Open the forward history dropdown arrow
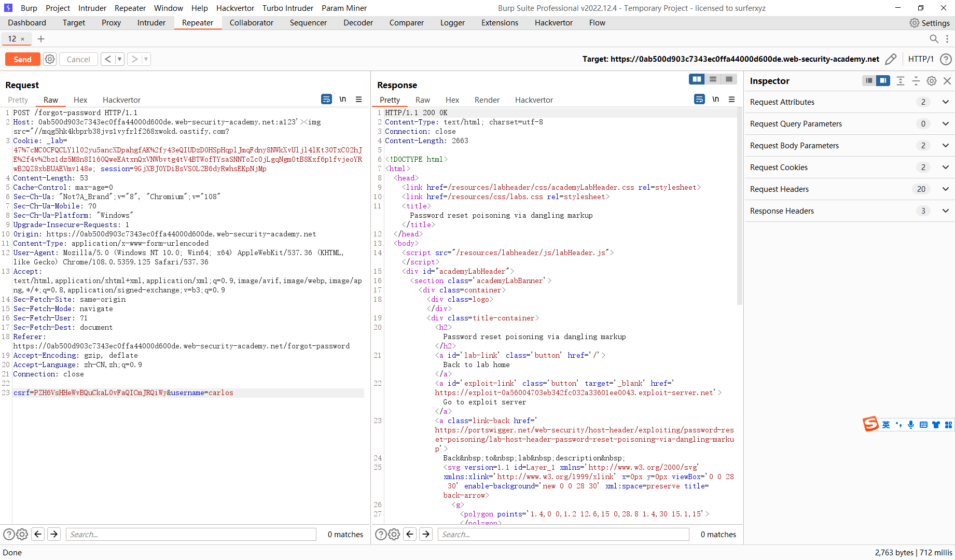 (146, 59)
